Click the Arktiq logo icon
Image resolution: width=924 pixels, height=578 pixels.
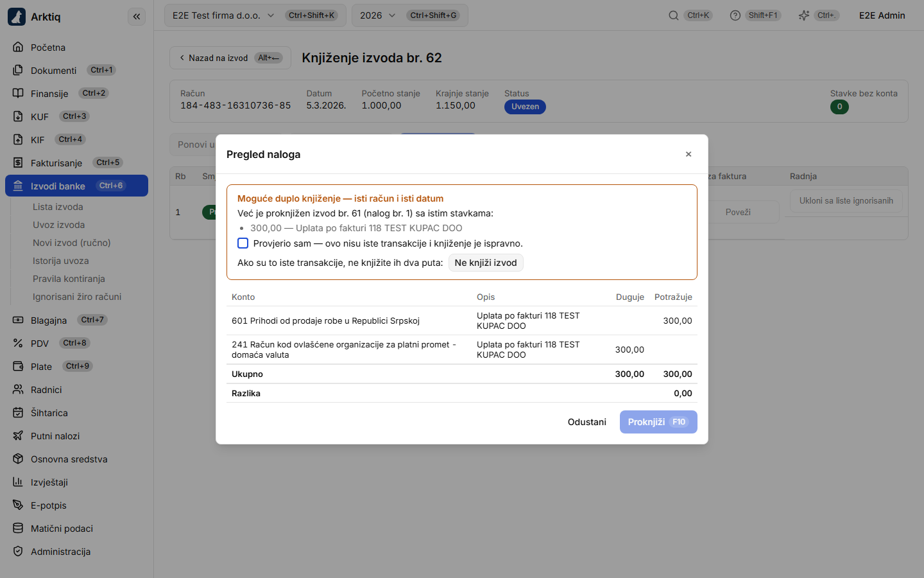[17, 17]
